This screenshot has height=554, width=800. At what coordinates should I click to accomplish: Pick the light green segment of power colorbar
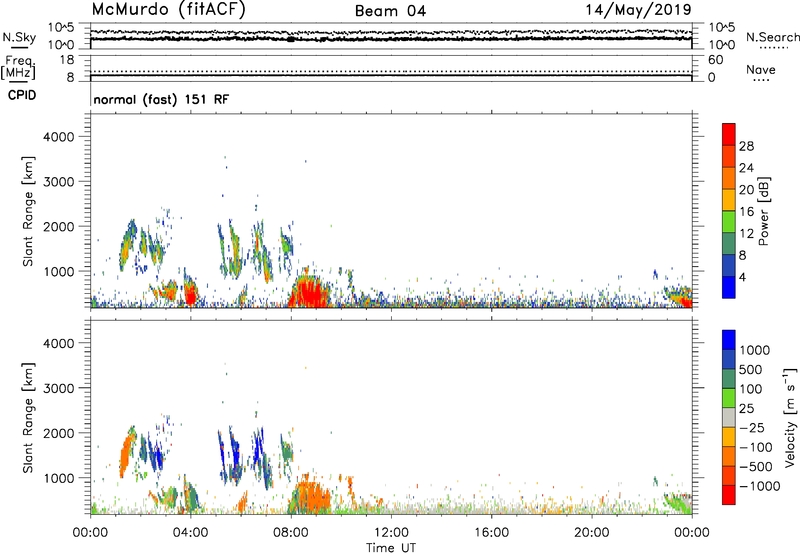coord(729,222)
